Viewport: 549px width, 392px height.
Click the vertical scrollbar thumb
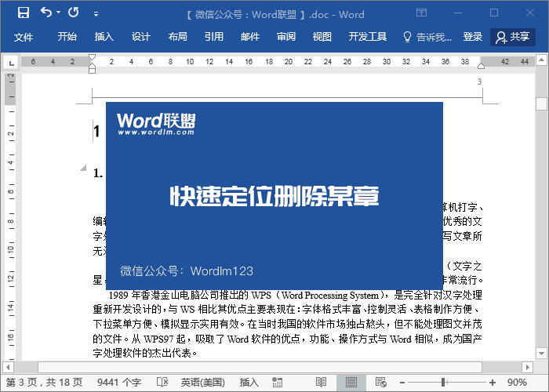click(x=541, y=104)
